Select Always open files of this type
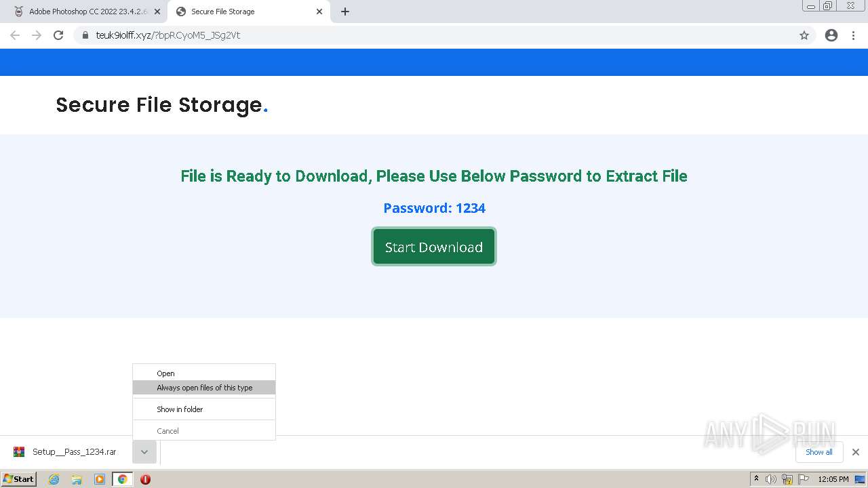 point(204,388)
